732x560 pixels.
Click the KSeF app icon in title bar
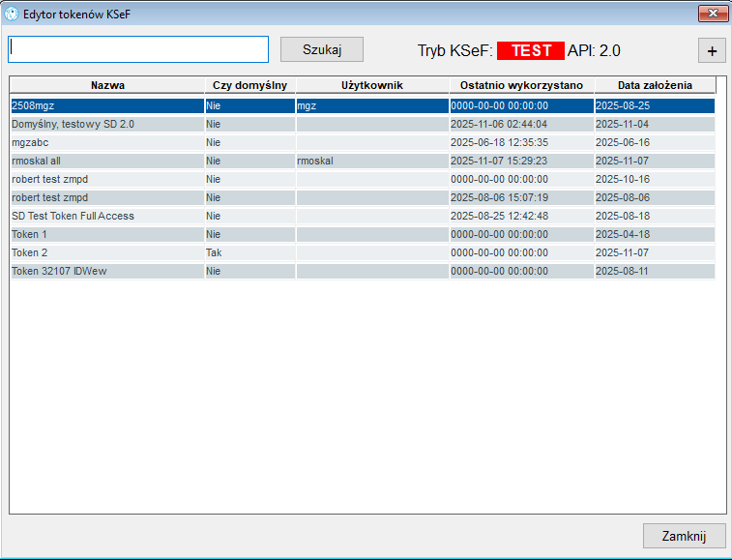tap(12, 14)
